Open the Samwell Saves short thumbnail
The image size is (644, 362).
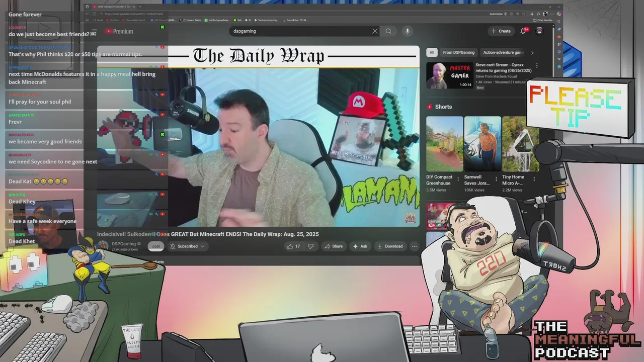coord(482,144)
